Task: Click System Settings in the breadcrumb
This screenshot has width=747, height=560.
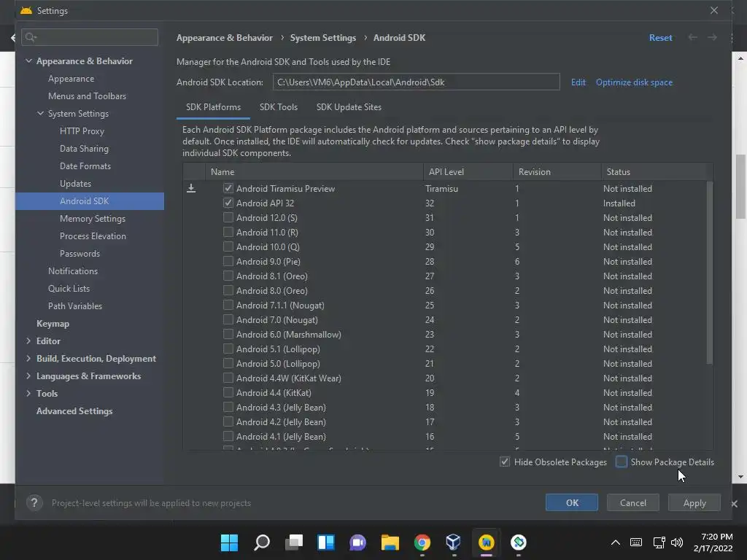Action: [323, 38]
